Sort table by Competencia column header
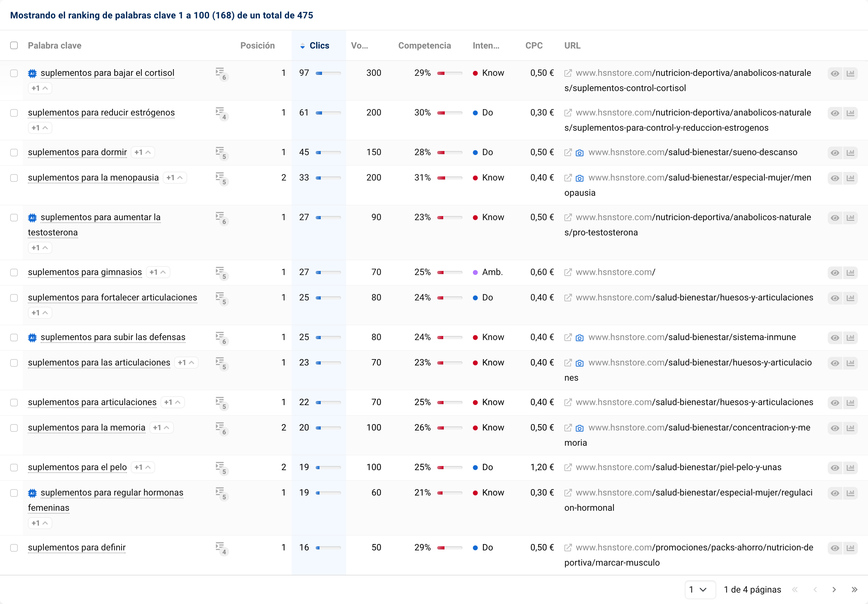868x604 pixels. coord(424,45)
